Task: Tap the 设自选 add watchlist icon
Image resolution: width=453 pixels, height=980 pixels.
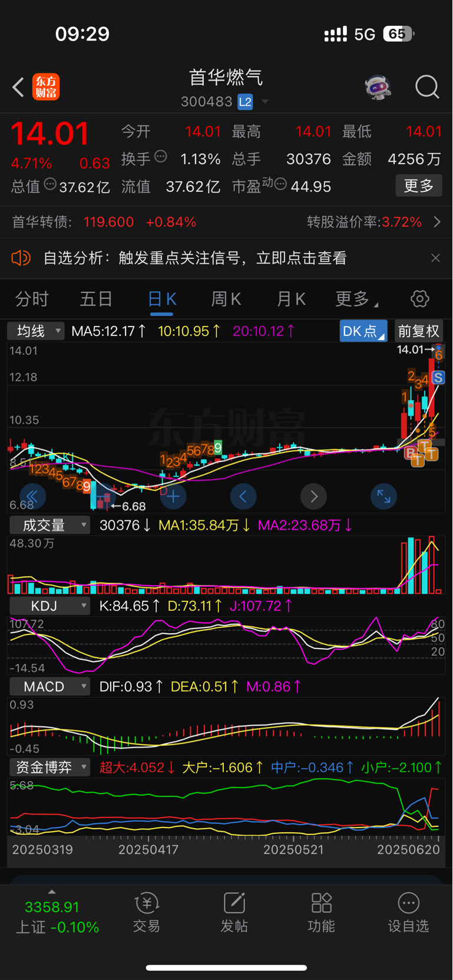Action: (x=408, y=912)
